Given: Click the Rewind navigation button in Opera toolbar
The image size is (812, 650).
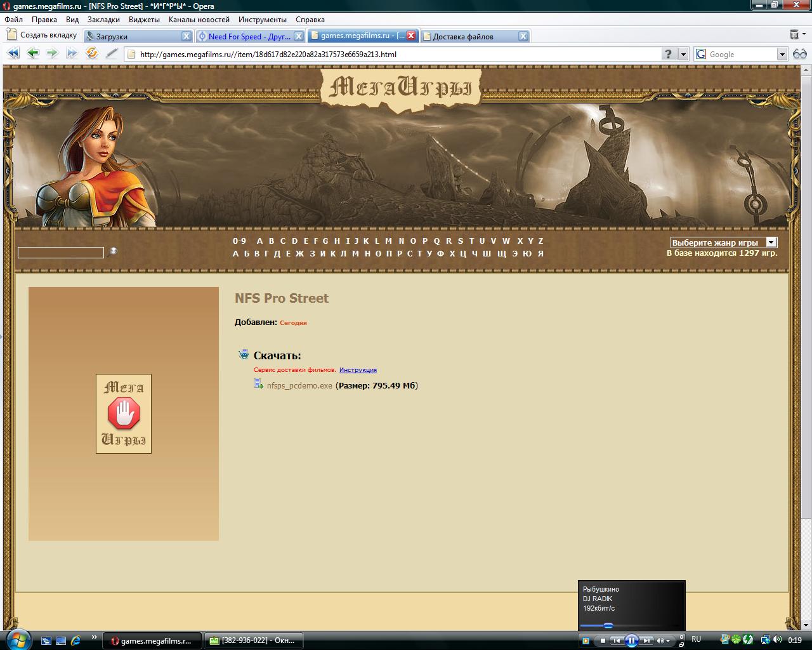Looking at the screenshot, I should [x=13, y=53].
